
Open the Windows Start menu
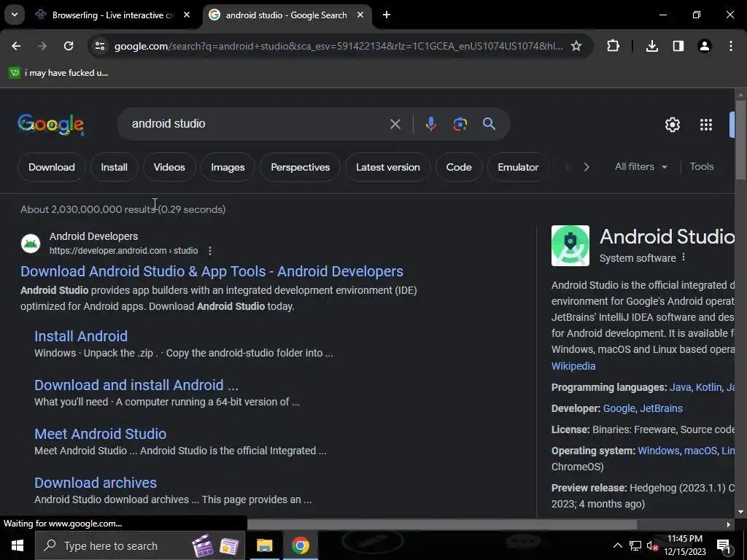(18, 545)
